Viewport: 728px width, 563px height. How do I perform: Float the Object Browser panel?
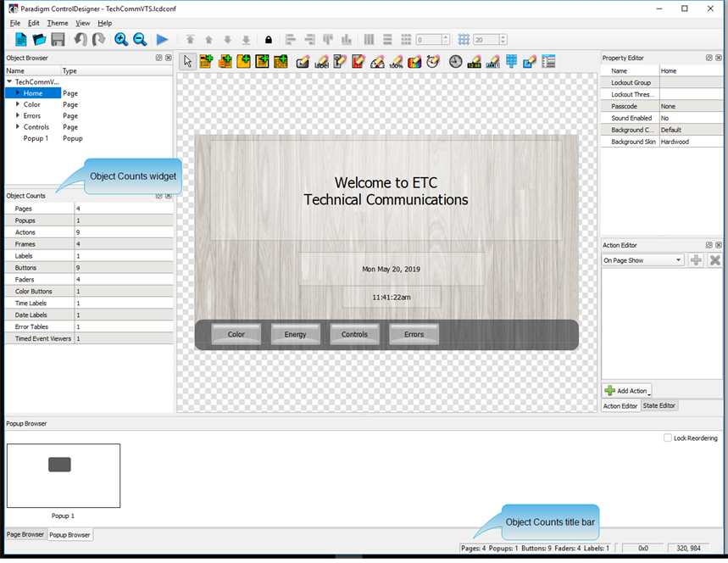(158, 58)
